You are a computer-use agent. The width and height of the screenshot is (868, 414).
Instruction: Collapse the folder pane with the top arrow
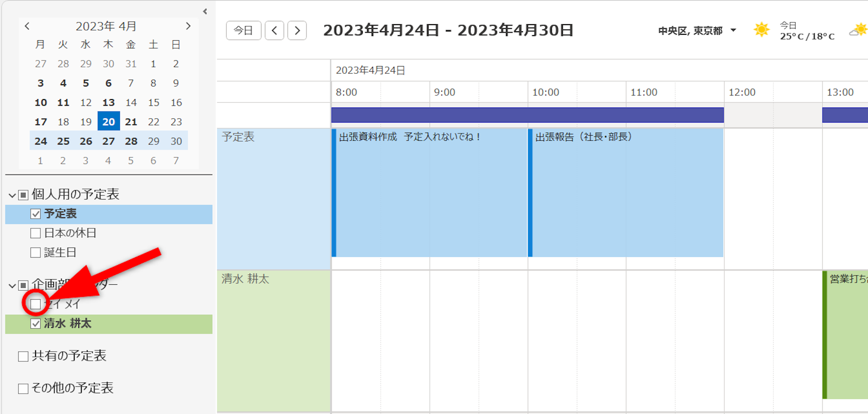205,11
